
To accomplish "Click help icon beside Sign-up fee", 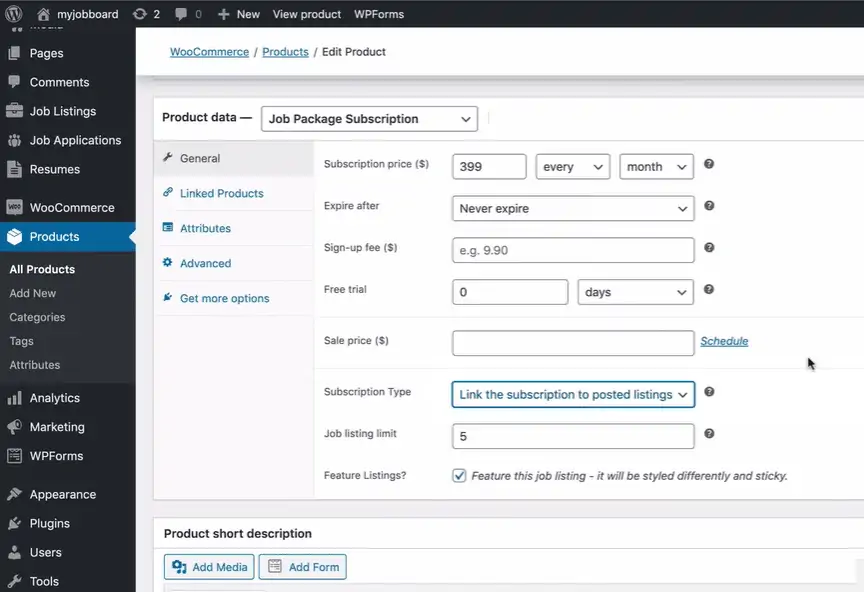I will click(709, 247).
